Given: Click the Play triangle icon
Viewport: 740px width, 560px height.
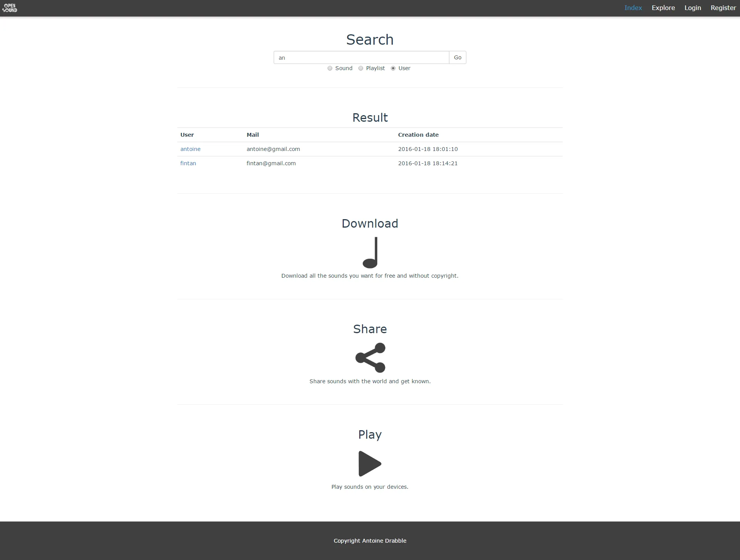Looking at the screenshot, I should click(x=370, y=464).
